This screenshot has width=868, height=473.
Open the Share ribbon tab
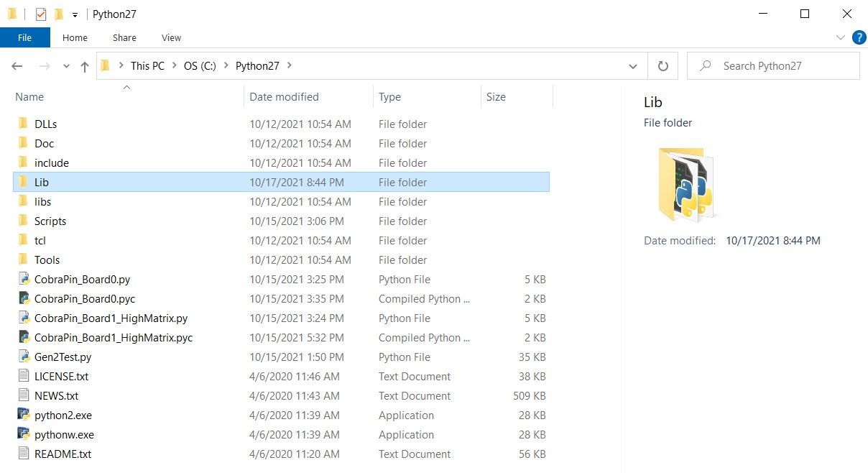coord(124,37)
